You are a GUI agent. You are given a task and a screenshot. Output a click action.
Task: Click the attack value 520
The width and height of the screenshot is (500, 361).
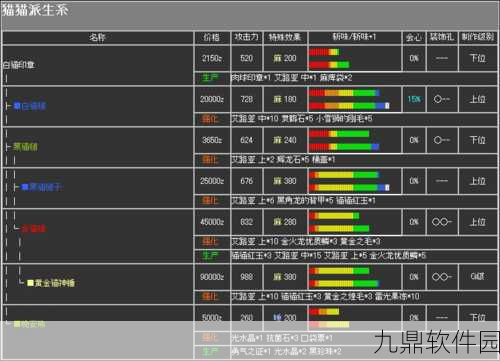(247, 58)
